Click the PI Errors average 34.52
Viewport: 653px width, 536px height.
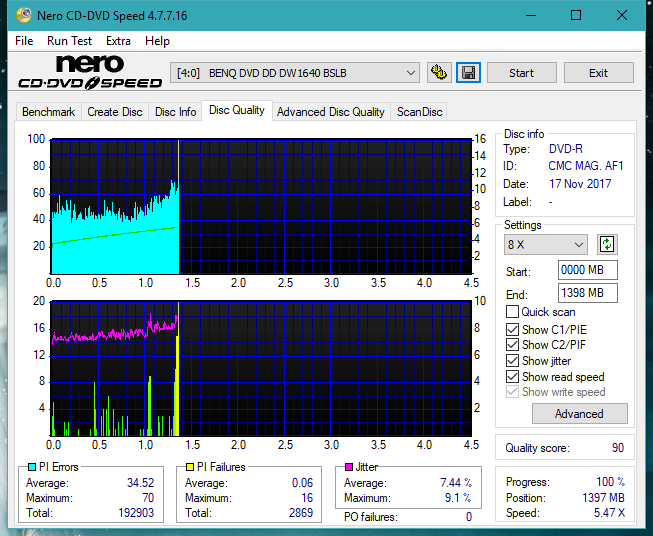(x=140, y=483)
